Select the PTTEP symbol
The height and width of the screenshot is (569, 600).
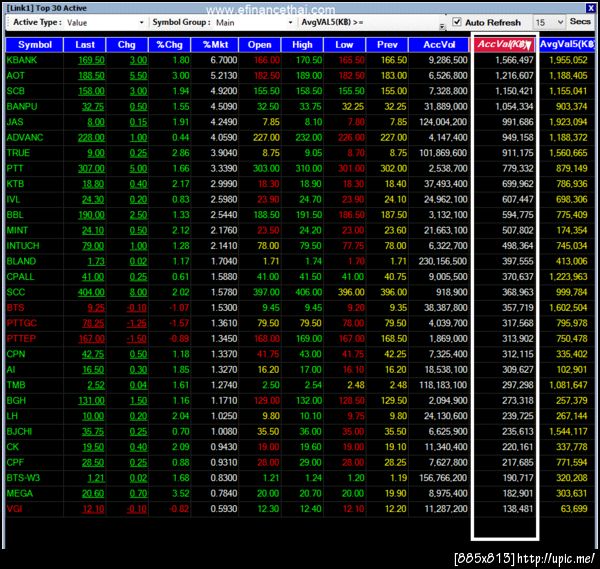(x=21, y=339)
